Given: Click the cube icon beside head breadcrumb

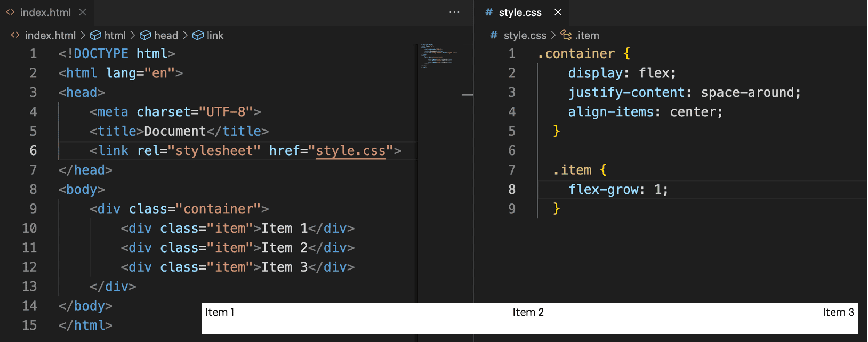Looking at the screenshot, I should pos(145,35).
